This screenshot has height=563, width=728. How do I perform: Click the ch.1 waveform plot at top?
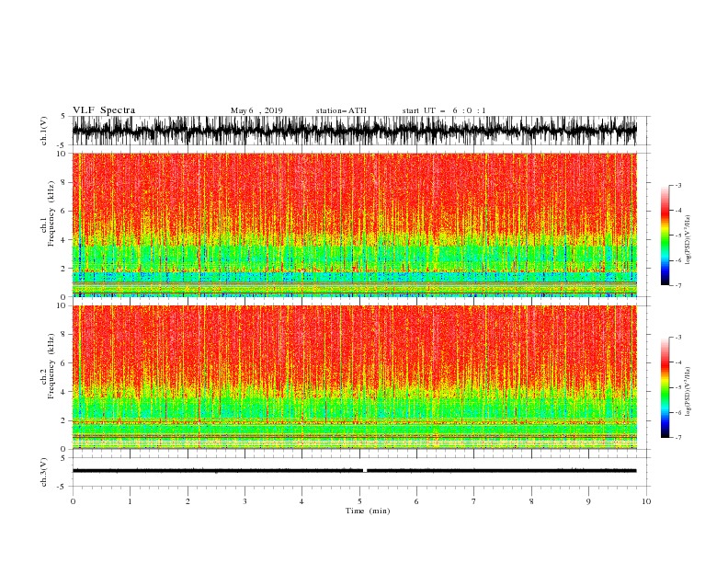(x=354, y=131)
